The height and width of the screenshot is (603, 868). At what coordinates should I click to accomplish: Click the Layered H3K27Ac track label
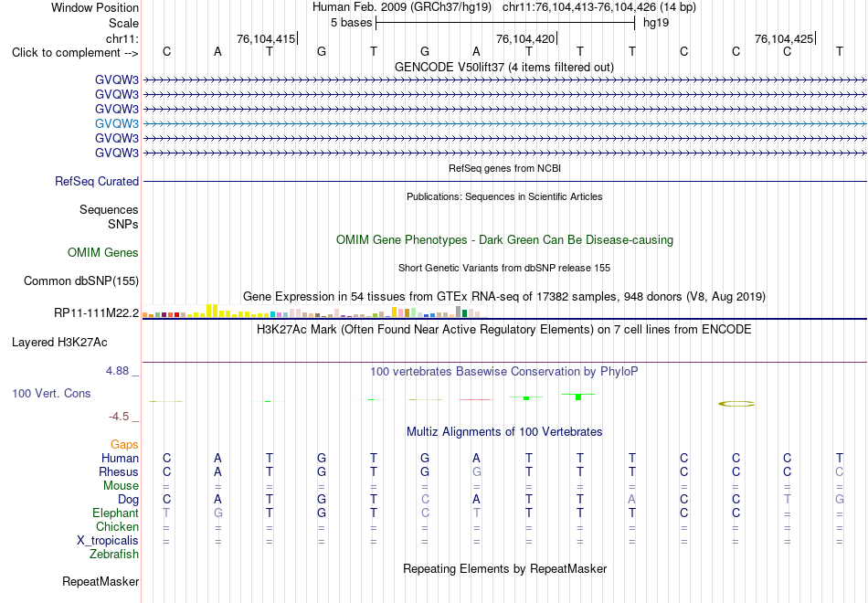pos(59,343)
